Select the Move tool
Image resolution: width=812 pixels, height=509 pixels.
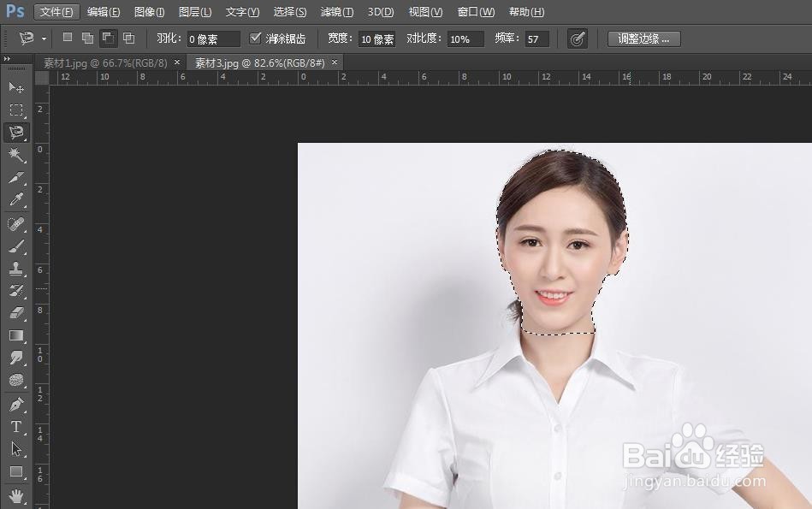[x=15, y=87]
